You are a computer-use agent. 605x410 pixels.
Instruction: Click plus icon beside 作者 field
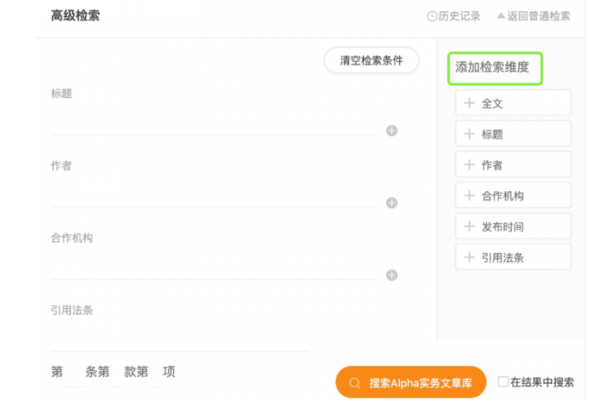(x=392, y=203)
